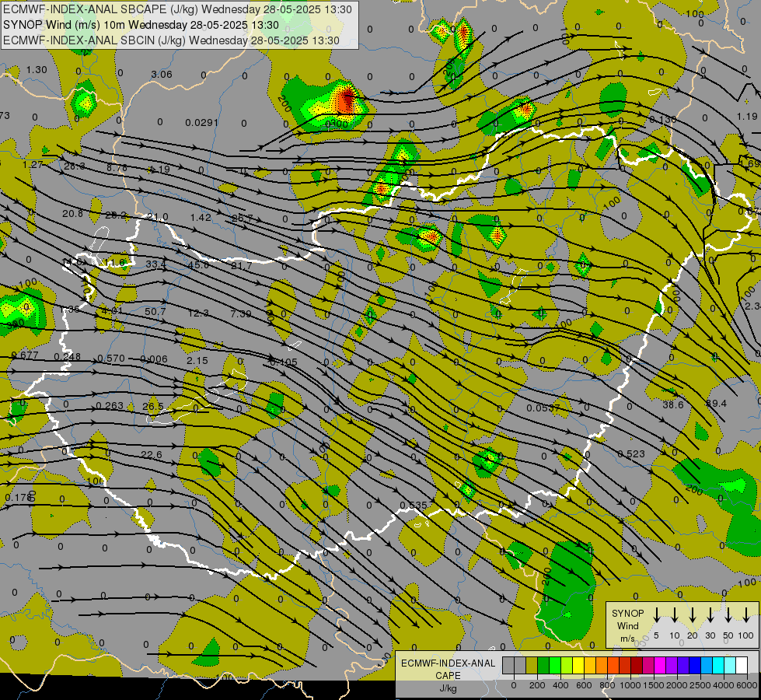
Task: Click the 600 tick label in CAPE legend
Action: click(x=584, y=685)
